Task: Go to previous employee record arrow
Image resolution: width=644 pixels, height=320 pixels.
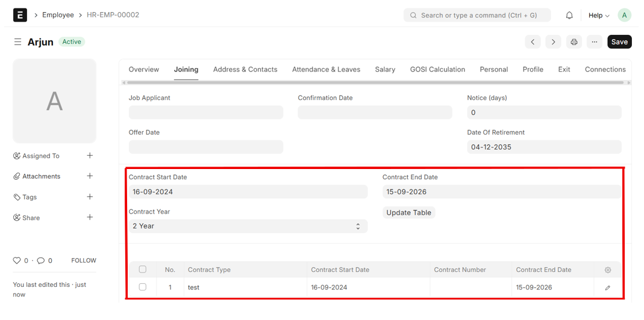Action: point(533,42)
